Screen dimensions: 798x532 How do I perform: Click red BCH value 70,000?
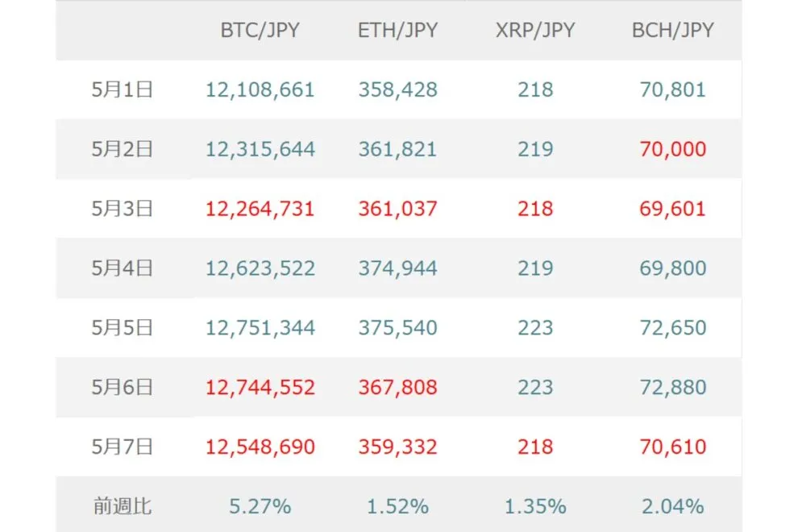pos(673,149)
